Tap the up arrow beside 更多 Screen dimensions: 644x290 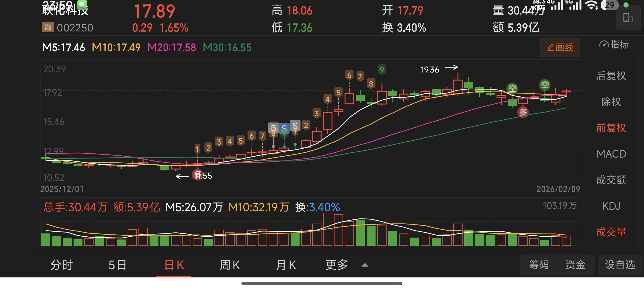pos(365,265)
